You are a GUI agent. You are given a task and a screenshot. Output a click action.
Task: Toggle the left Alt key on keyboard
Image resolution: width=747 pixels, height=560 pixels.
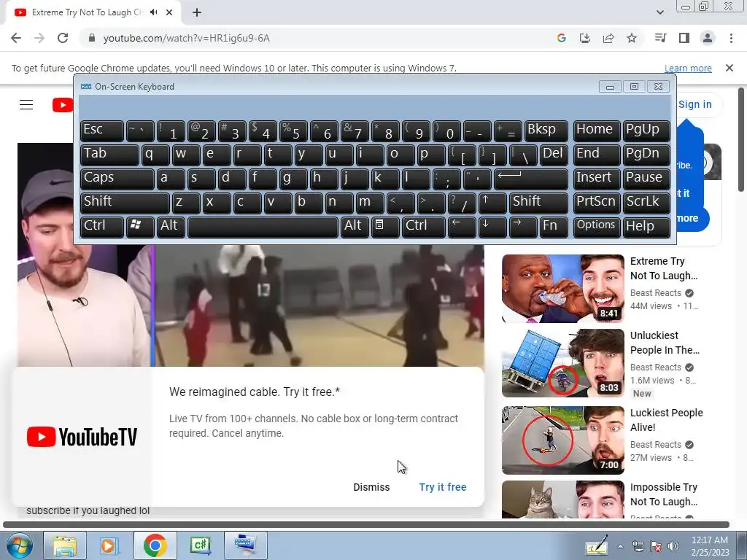pos(171,227)
